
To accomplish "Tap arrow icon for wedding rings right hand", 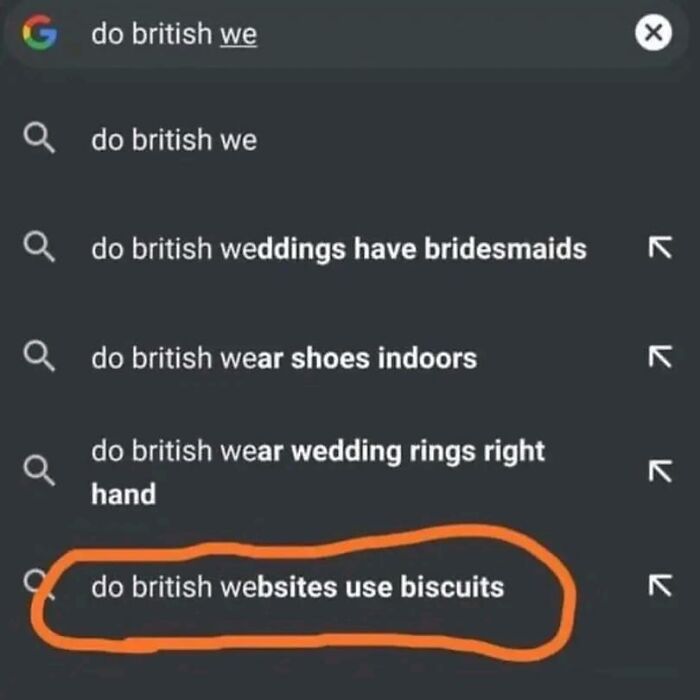I will (x=660, y=471).
